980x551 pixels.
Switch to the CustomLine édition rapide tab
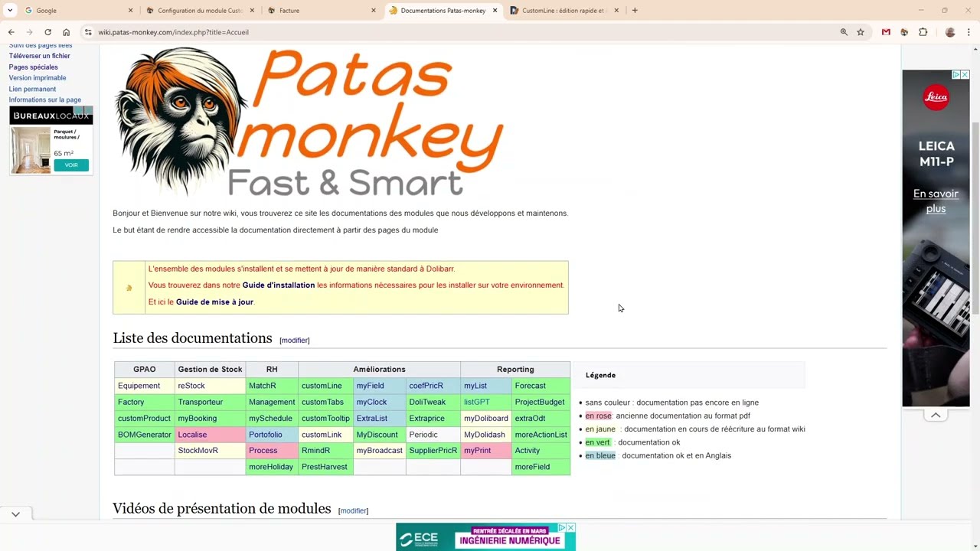tap(563, 11)
